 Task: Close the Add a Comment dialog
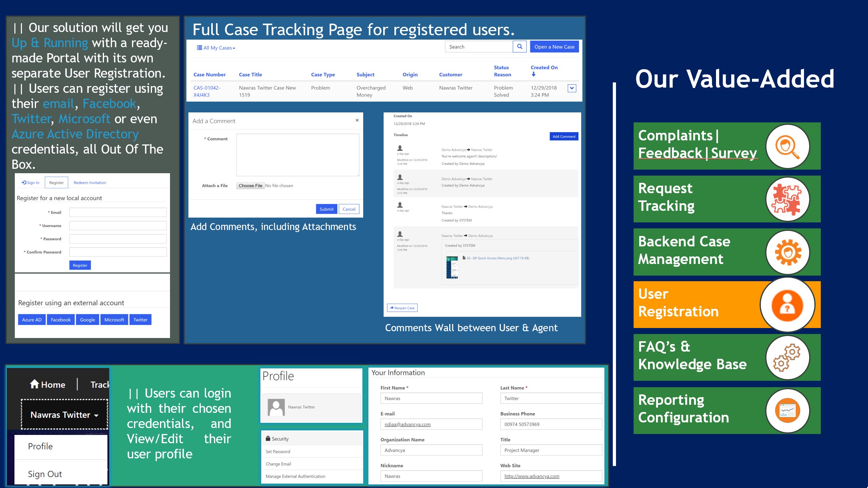click(x=357, y=120)
